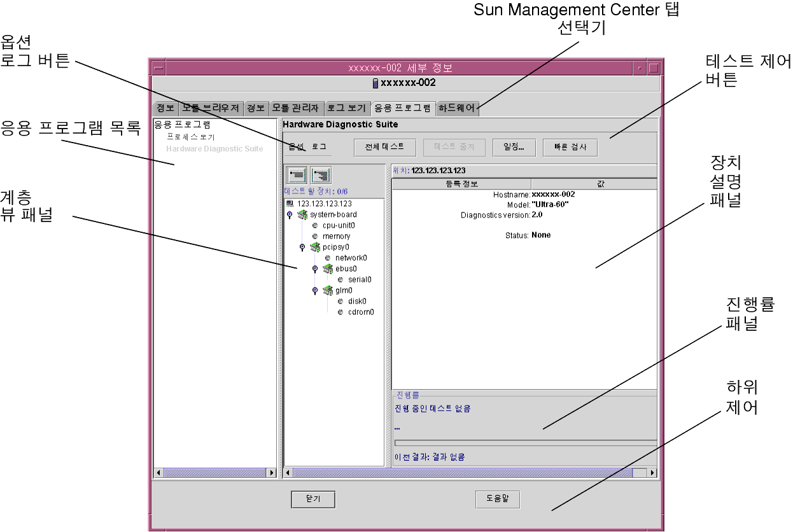807x532 pixels.
Task: Collapse the system-board tree node
Action: click(x=290, y=214)
